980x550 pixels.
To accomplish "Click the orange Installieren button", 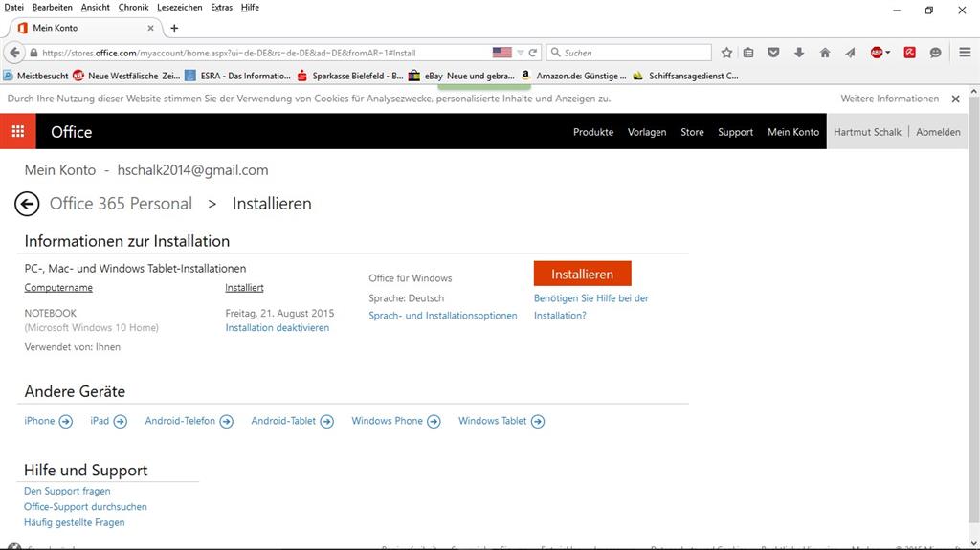I will pyautogui.click(x=582, y=274).
